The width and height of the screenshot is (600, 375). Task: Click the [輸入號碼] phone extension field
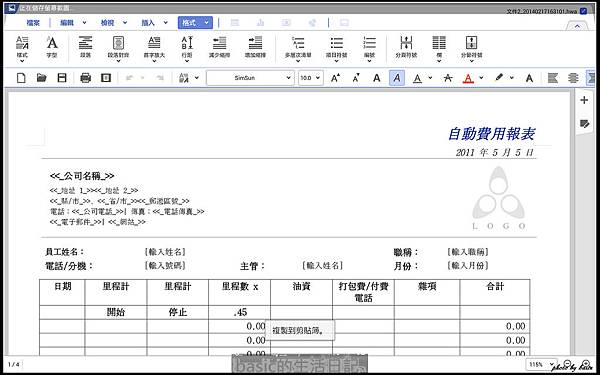point(165,266)
